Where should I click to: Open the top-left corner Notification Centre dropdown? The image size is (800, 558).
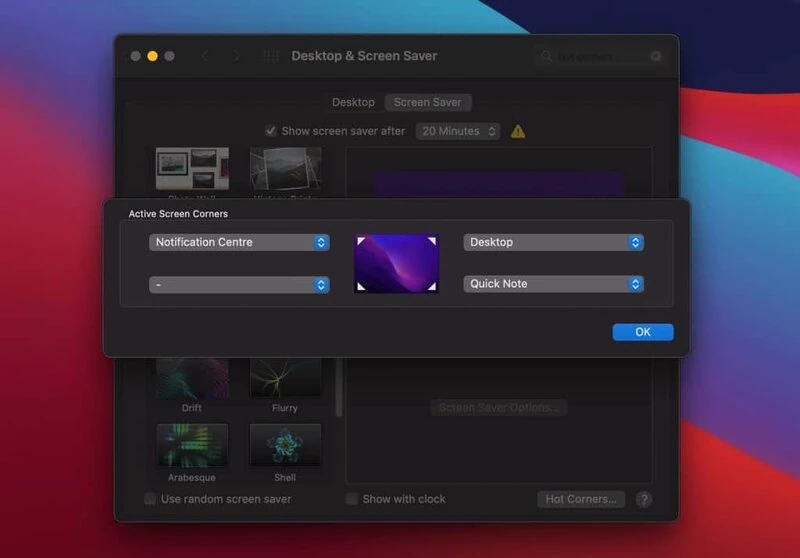pos(239,242)
